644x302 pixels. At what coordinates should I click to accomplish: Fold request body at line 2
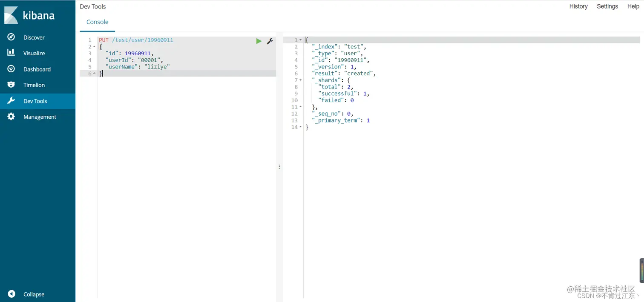(94, 47)
